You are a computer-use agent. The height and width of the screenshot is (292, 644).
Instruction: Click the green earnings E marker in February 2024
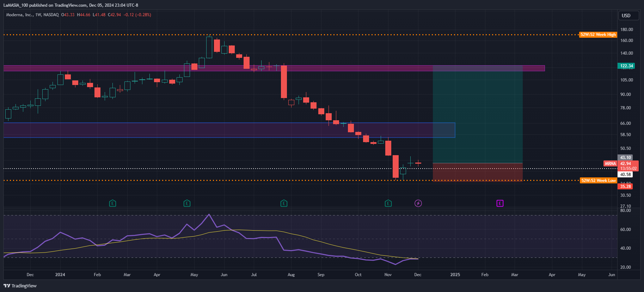point(112,203)
